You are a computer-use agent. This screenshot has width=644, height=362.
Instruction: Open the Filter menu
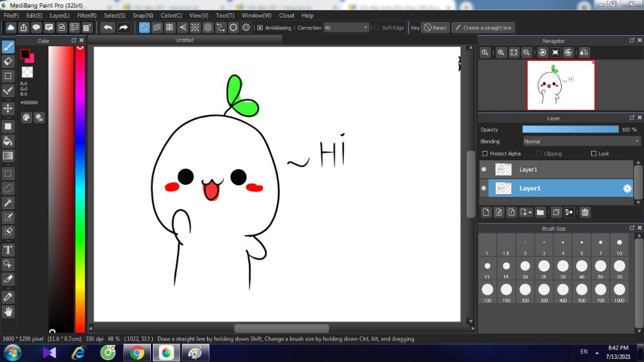click(87, 15)
